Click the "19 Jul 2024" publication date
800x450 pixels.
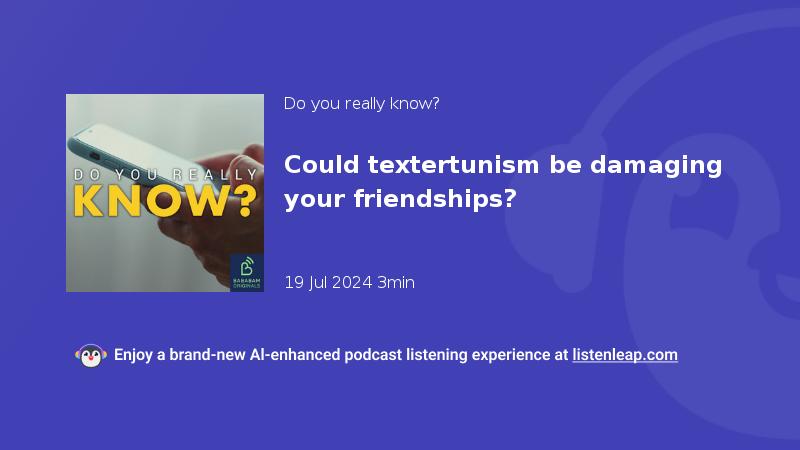click(x=328, y=282)
